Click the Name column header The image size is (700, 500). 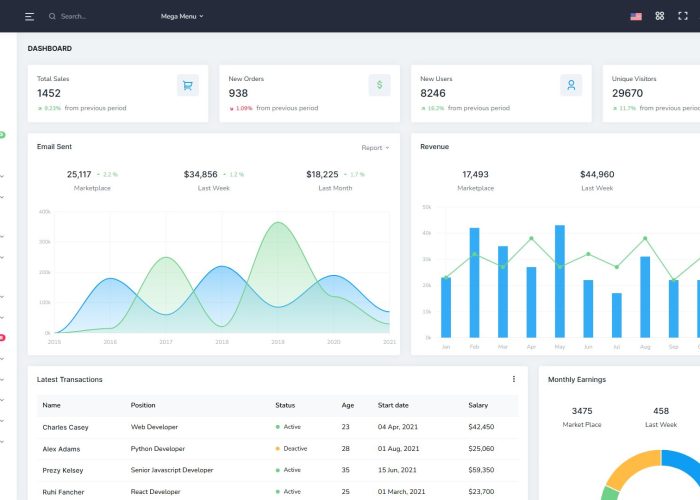(51, 405)
